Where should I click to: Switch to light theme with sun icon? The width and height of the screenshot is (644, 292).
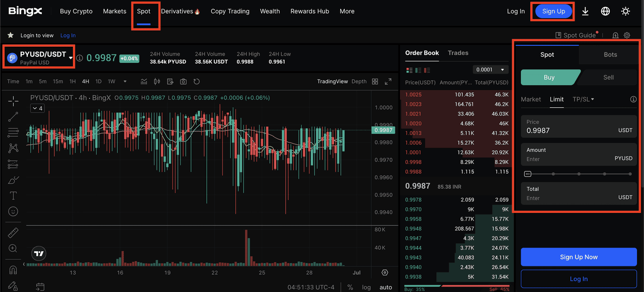[625, 11]
